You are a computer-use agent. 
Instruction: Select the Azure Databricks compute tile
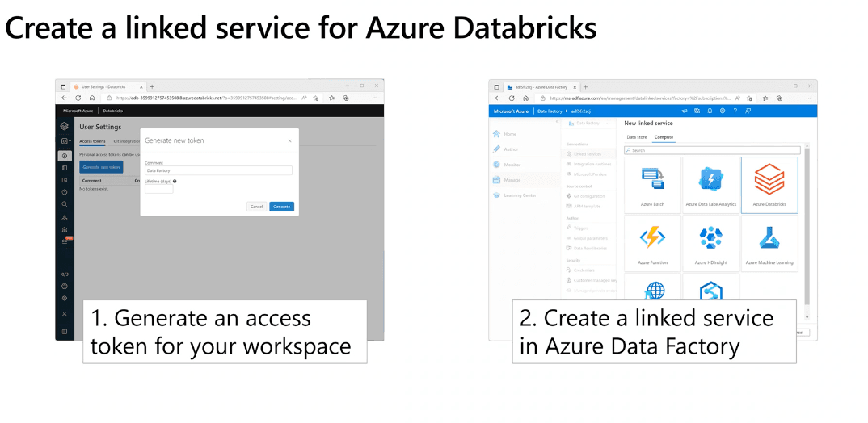[769, 184]
